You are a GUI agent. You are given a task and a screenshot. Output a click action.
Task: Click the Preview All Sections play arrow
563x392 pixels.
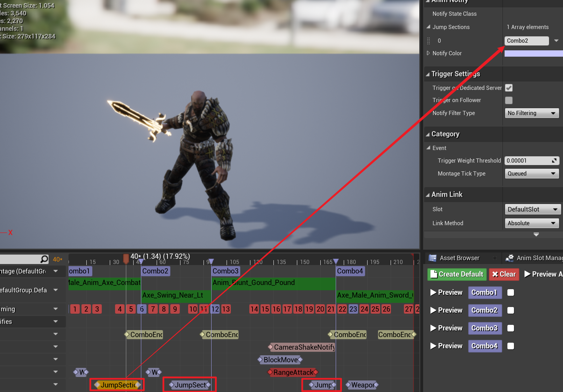coord(527,274)
